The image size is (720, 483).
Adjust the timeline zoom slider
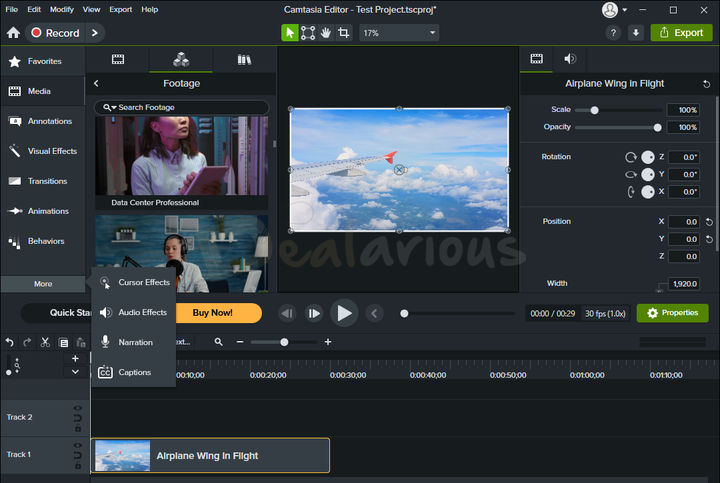click(284, 342)
